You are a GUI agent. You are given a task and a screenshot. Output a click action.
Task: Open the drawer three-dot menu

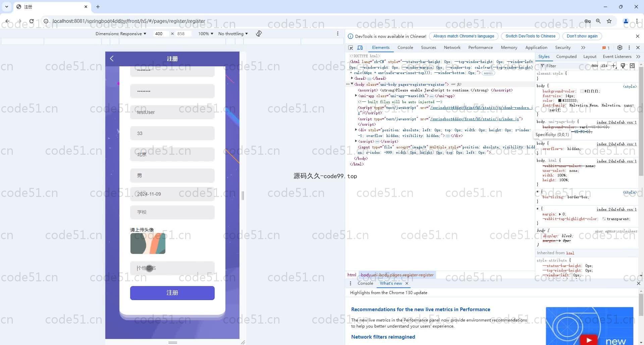pos(351,283)
